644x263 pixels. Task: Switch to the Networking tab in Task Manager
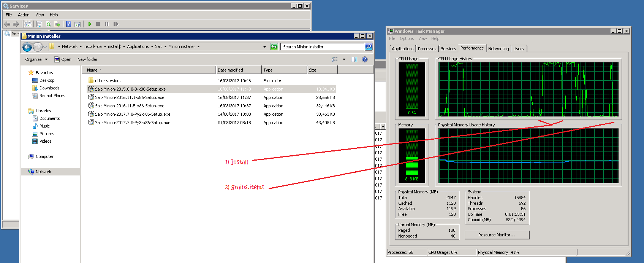pos(498,49)
